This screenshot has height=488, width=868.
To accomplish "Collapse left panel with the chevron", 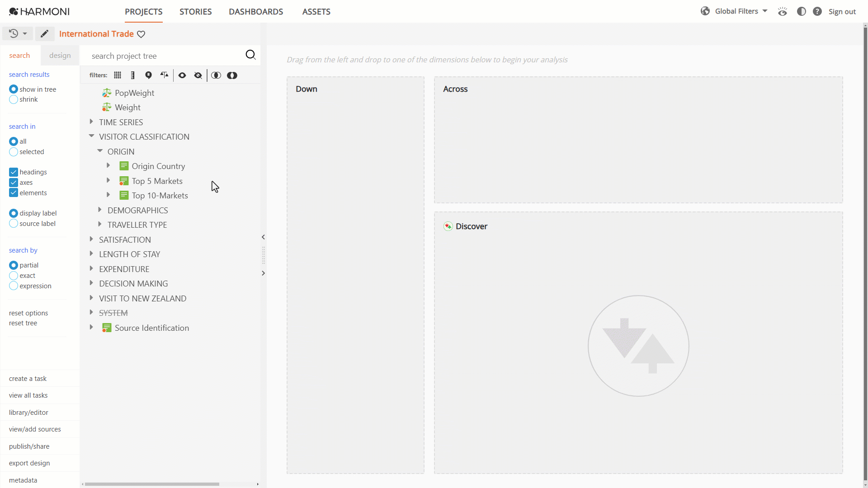I will pos(263,237).
